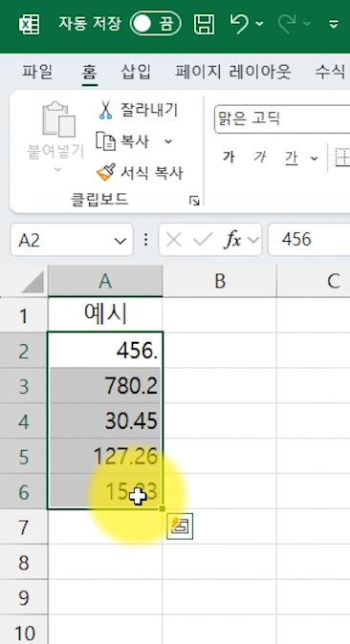Open the 클립보드 dialog launcher
The image size is (350, 644).
click(x=194, y=201)
